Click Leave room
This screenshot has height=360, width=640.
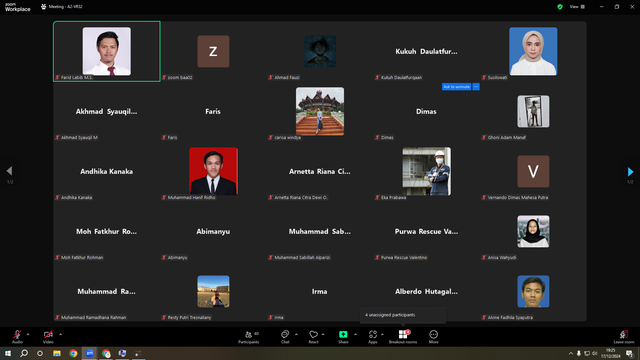tap(624, 337)
